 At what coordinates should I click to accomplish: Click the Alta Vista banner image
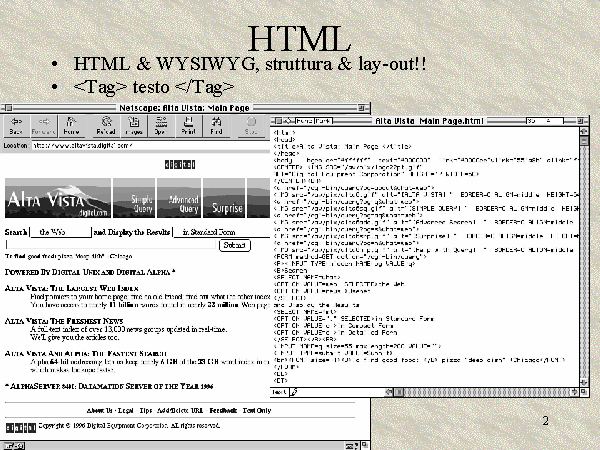point(58,198)
